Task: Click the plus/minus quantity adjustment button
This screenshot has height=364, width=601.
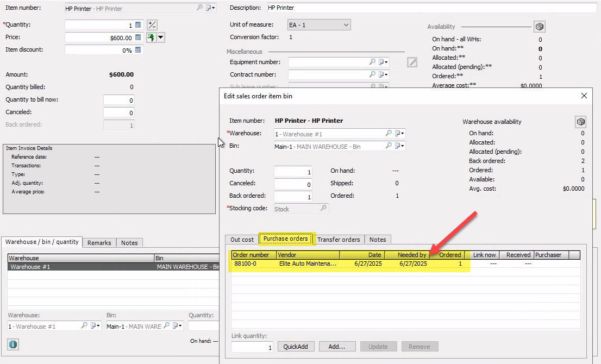Action: pyautogui.click(x=152, y=25)
